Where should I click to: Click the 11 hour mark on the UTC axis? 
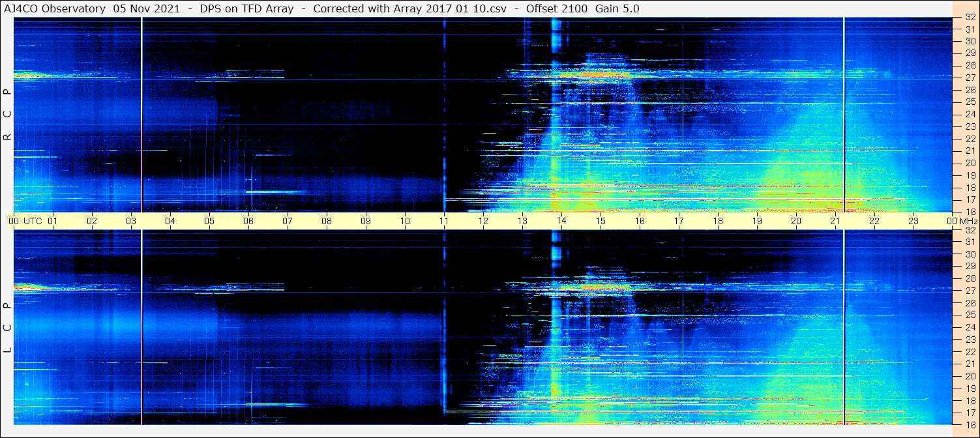(444, 221)
